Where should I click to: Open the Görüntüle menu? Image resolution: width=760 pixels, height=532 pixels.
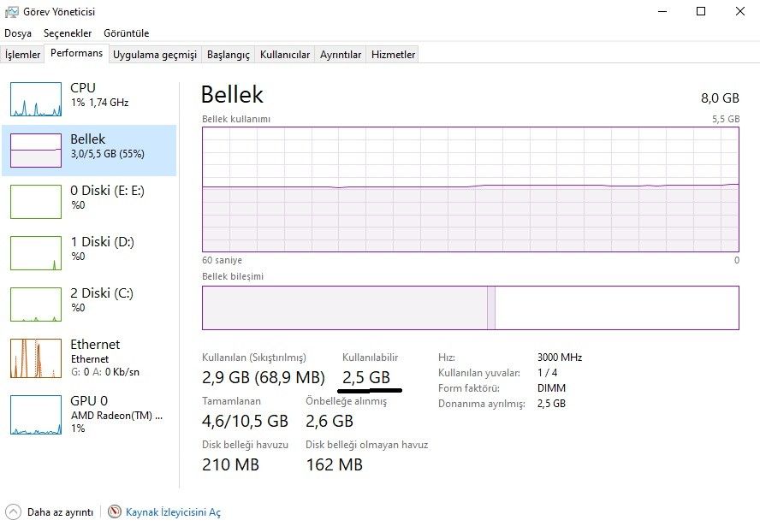point(126,33)
